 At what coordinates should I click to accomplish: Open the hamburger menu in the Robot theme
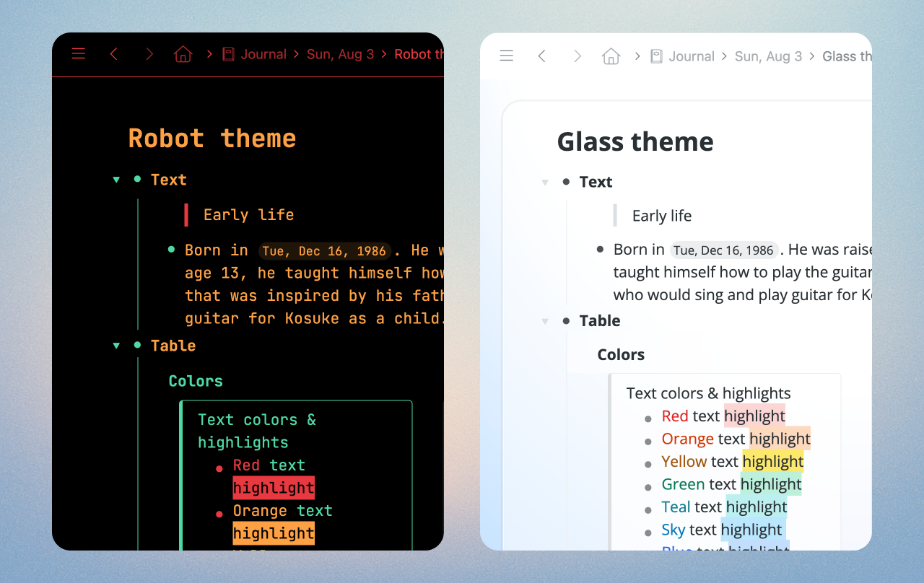point(78,53)
